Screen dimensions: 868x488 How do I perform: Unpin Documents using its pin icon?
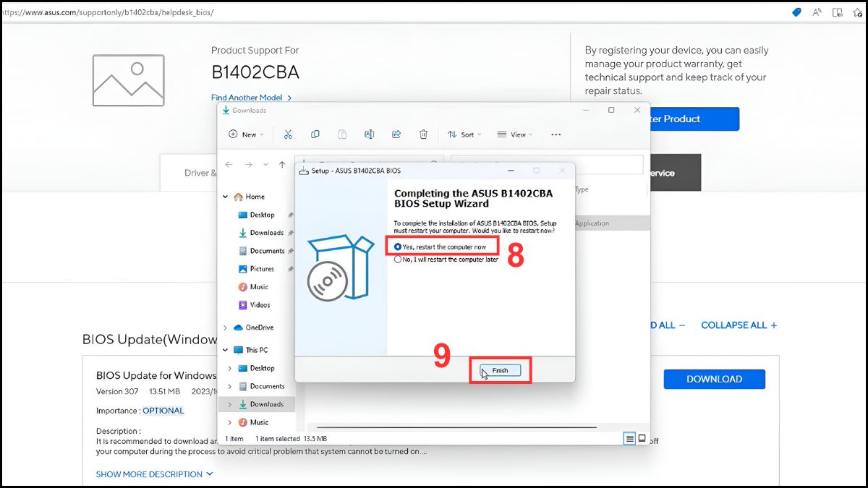click(291, 251)
